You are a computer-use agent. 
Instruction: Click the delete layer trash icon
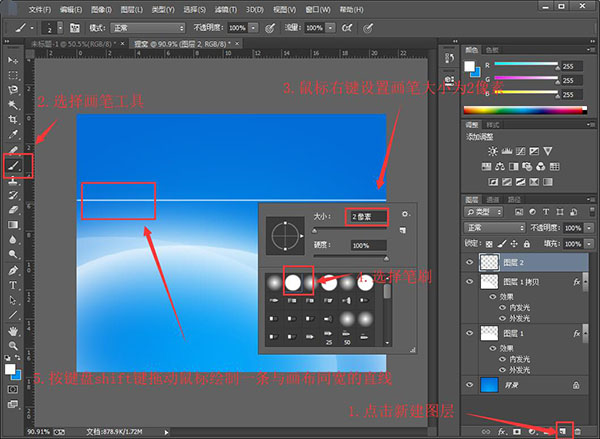577,431
